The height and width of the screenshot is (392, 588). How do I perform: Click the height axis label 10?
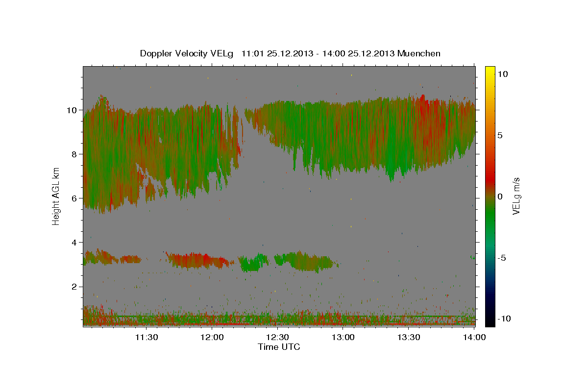point(72,110)
